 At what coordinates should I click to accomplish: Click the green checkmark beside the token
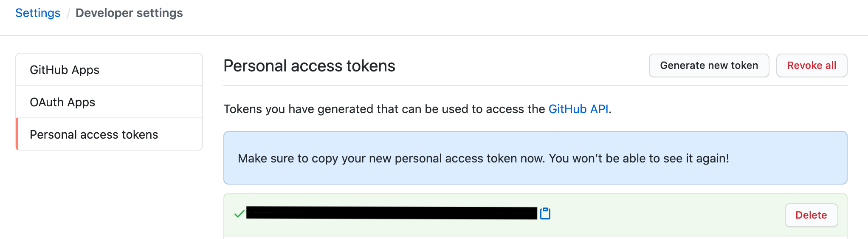pyautogui.click(x=240, y=214)
